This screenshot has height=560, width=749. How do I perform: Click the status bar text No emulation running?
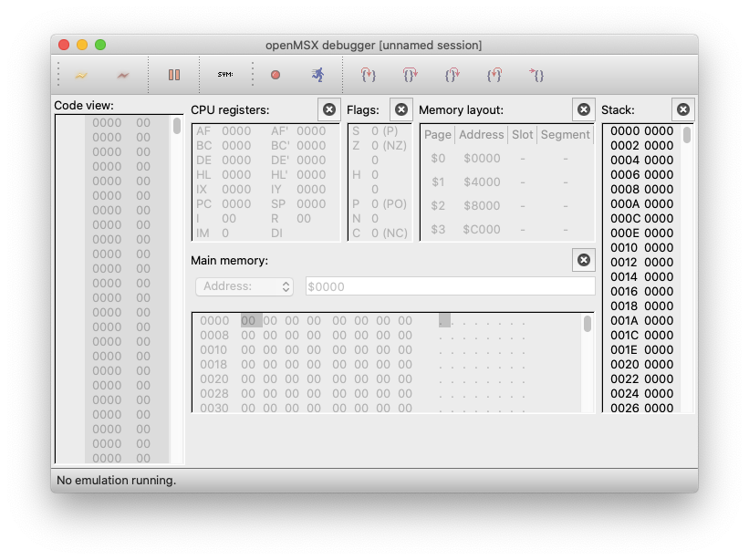[117, 481]
